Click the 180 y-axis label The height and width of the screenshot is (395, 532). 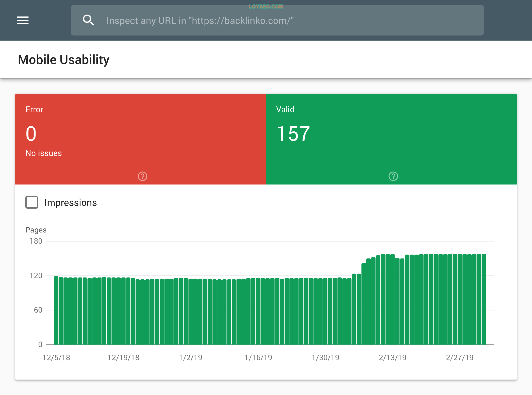coord(36,241)
